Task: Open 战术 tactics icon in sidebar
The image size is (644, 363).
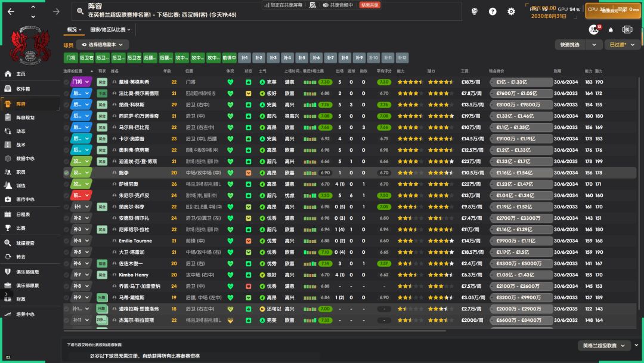Action: coord(8,144)
